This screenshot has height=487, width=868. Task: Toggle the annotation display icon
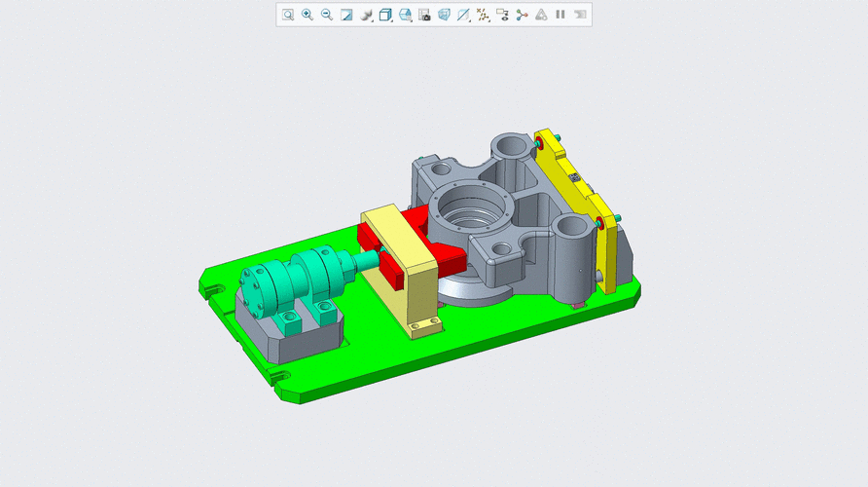[x=503, y=15]
